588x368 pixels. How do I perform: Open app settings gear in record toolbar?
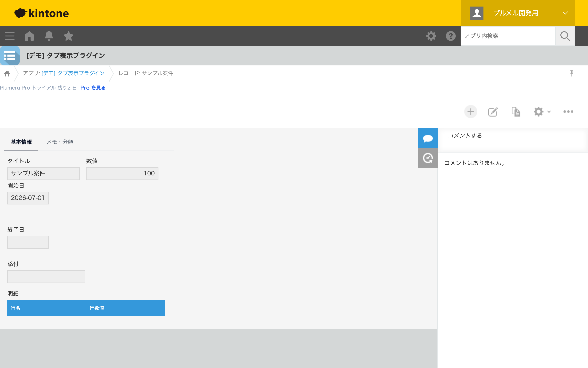click(x=538, y=112)
